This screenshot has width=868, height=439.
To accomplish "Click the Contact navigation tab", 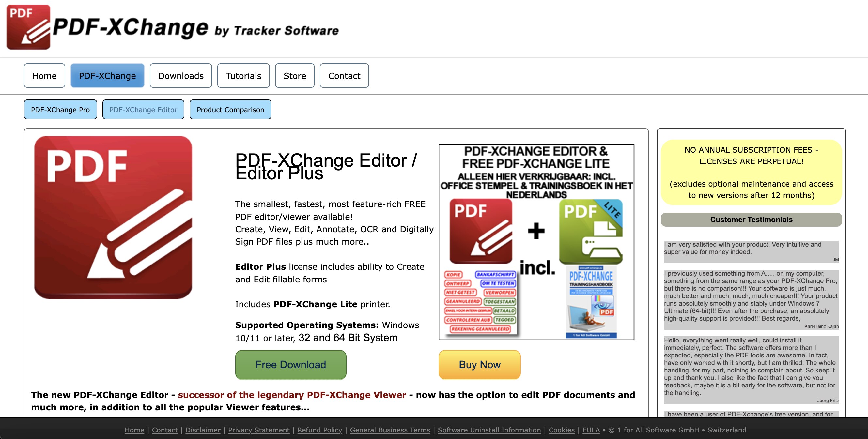I will coord(344,75).
